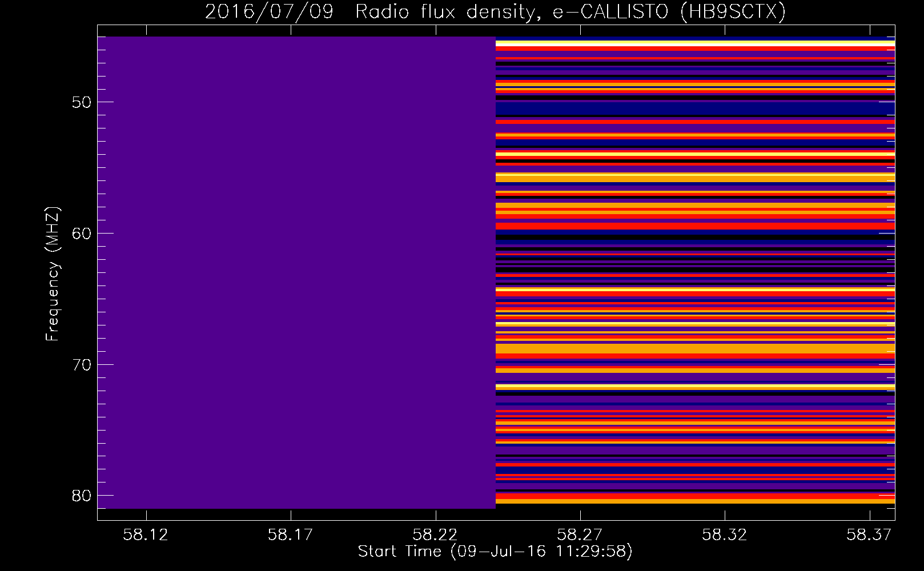Click the 58.32 time tick label
The width and height of the screenshot is (924, 571).
pyautogui.click(x=724, y=535)
